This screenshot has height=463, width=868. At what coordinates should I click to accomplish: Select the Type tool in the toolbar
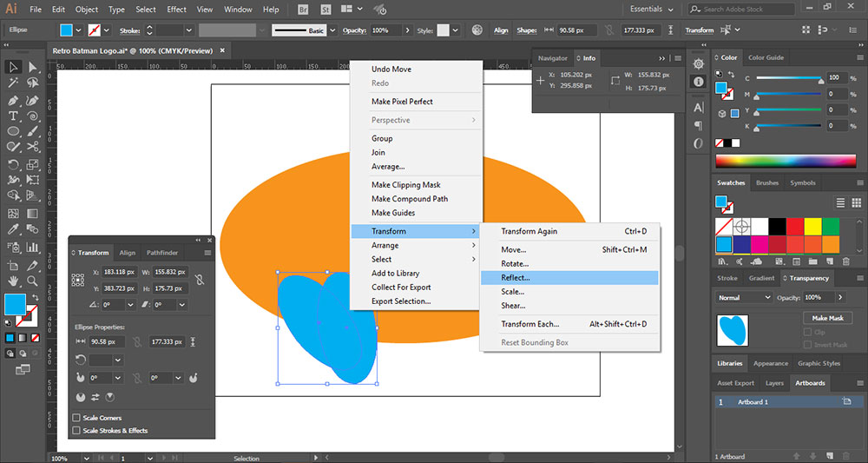pyautogui.click(x=14, y=116)
